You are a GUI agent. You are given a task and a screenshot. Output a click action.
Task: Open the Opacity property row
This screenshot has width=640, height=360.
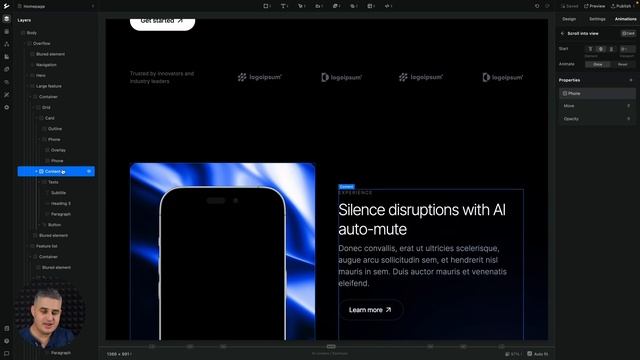click(x=597, y=119)
